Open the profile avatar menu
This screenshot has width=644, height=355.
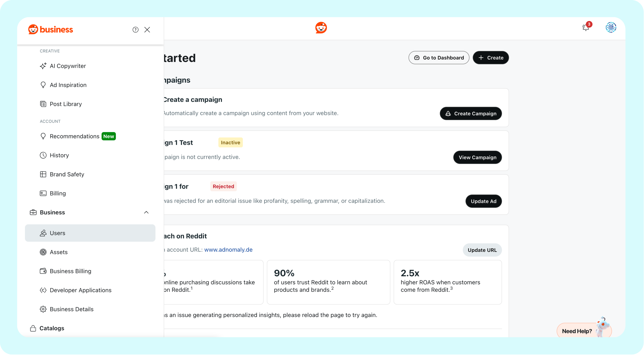pyautogui.click(x=611, y=28)
